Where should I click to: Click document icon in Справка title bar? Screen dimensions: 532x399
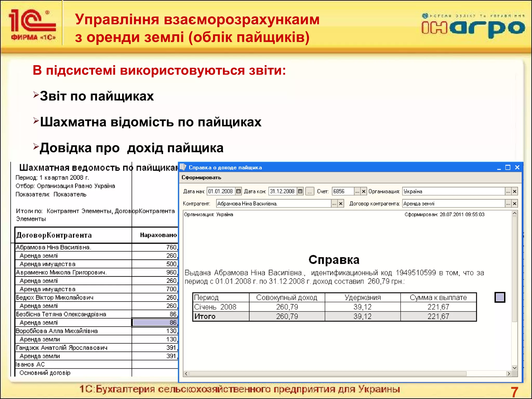coord(183,167)
